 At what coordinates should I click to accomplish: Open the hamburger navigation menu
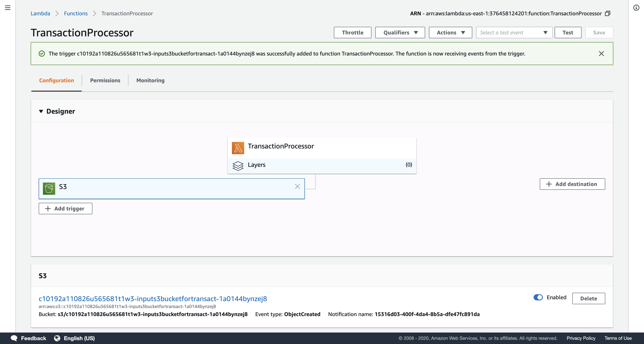click(x=8, y=8)
